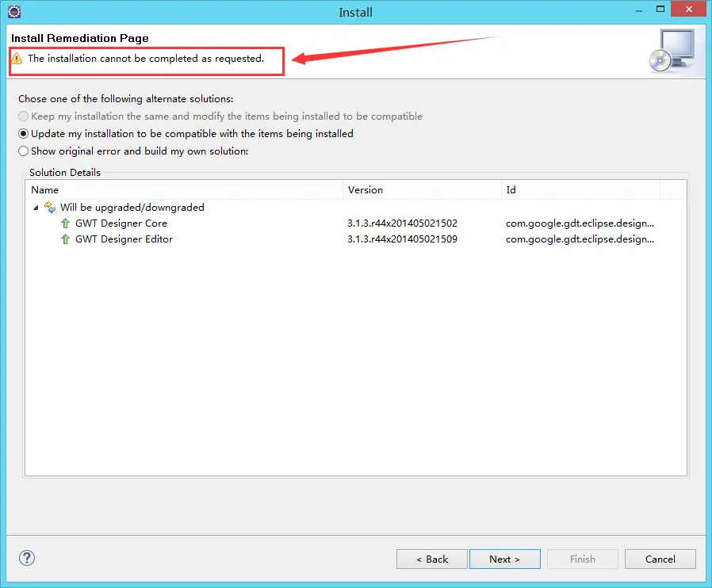Cancel the installation dialog
The height and width of the screenshot is (588, 712).
(660, 559)
